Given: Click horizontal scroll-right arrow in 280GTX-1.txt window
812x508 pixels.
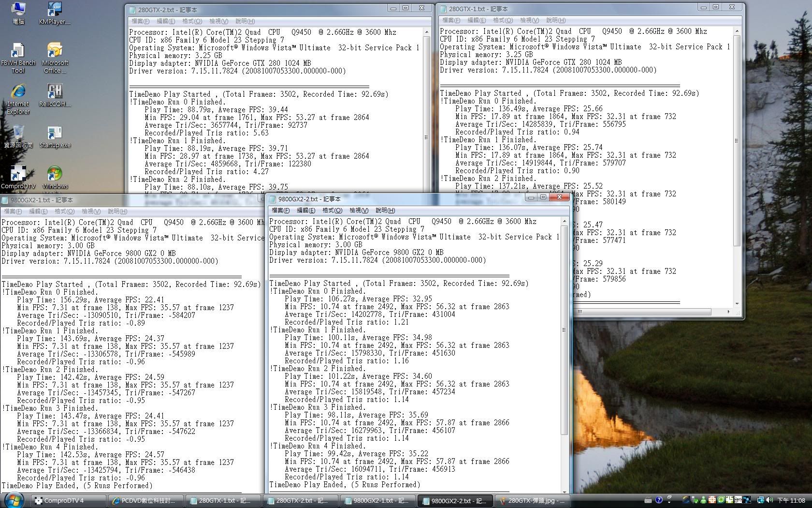Looking at the screenshot, I should point(728,312).
